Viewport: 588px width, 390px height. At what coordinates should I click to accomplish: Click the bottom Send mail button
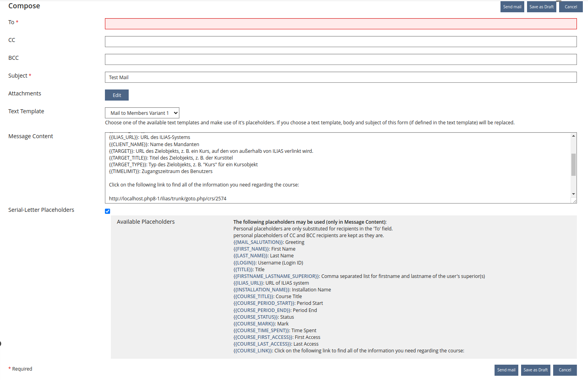click(x=506, y=370)
